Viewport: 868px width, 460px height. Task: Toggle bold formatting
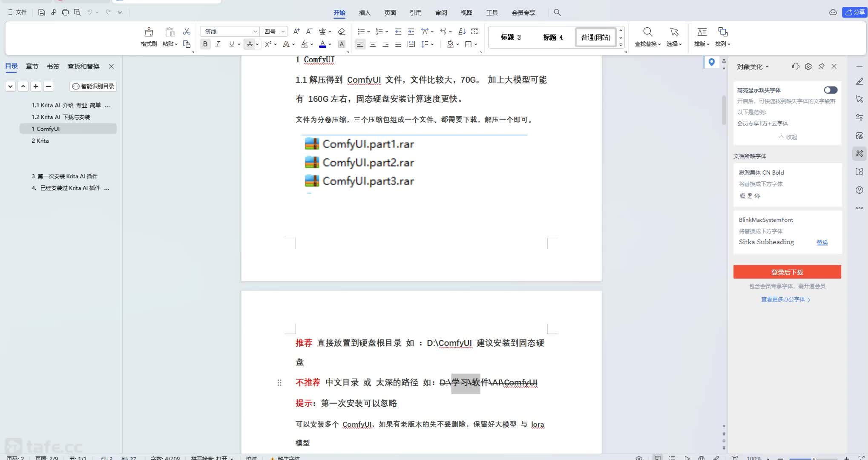click(x=205, y=44)
